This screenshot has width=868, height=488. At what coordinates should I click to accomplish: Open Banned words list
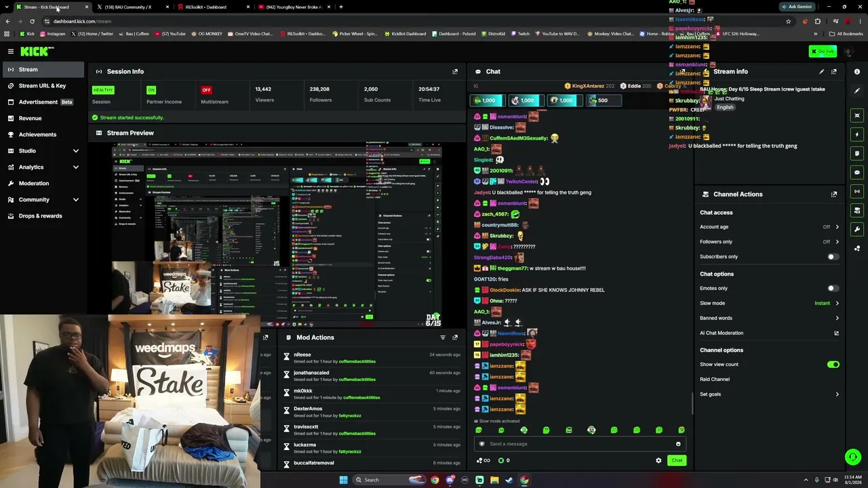(769, 318)
